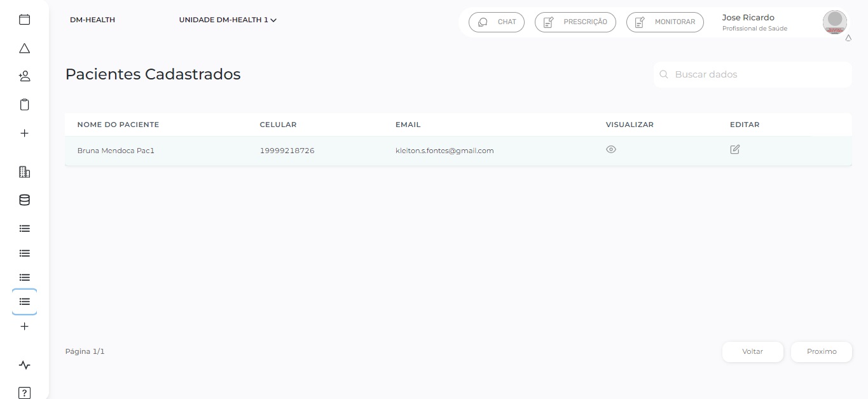Screen dimensions: 868x399
Task: Click the PRESCRIÇÃO button
Action: [575, 22]
